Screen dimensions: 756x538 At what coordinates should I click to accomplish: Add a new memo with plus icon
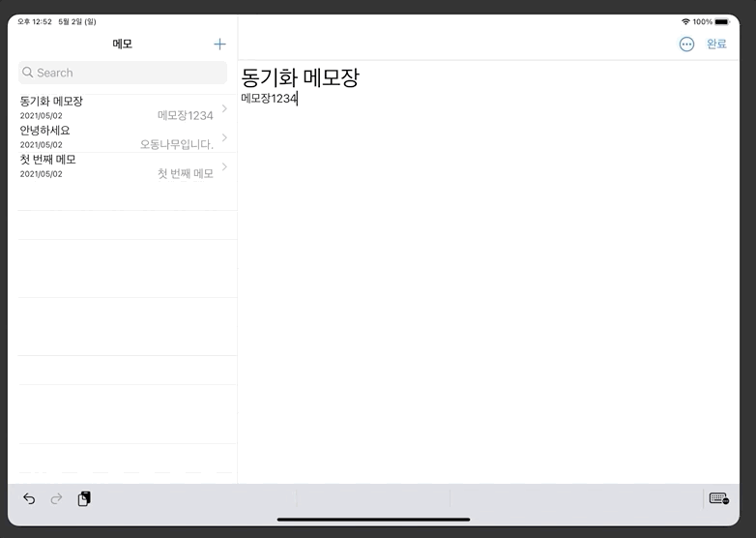219,45
